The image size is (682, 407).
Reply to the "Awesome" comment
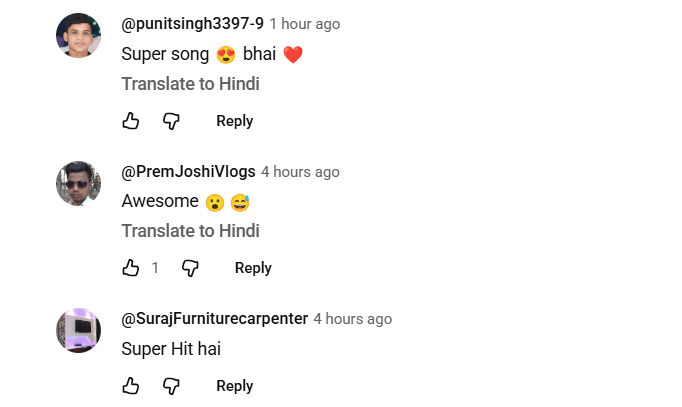coord(253,268)
